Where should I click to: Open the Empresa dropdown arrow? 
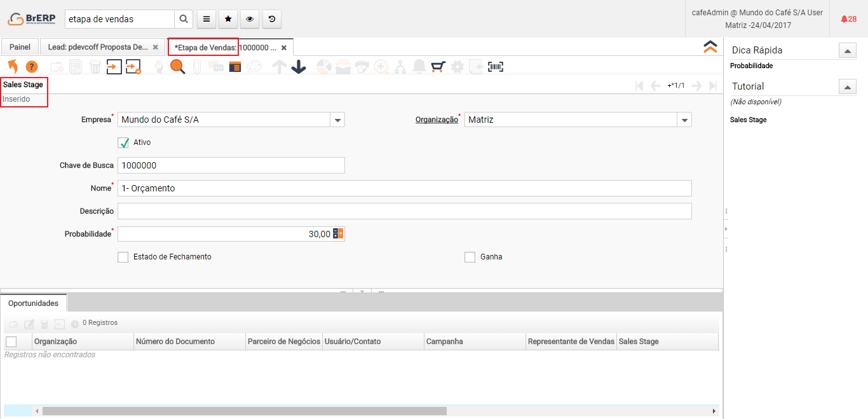click(337, 120)
